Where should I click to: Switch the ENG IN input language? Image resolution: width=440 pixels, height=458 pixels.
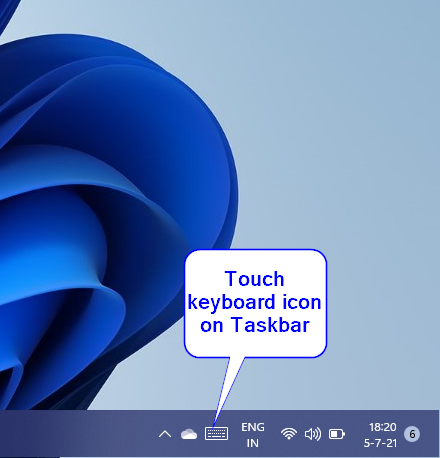(253, 435)
